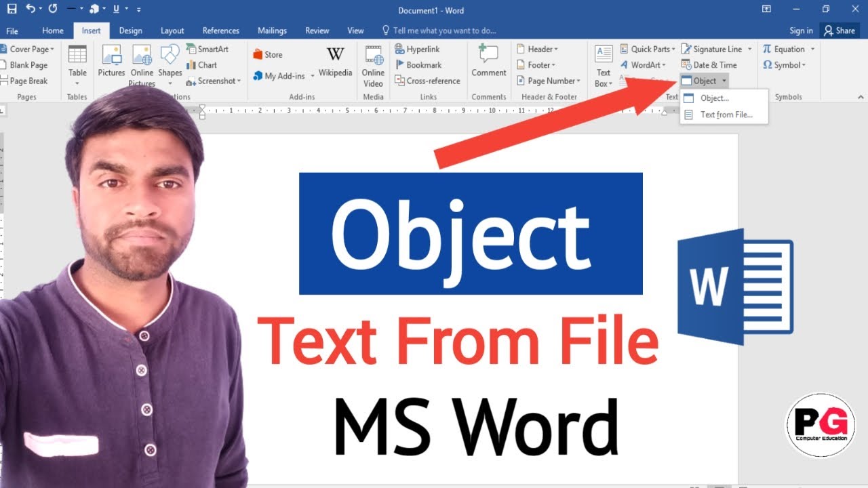Open the WordArt gallery

click(643, 65)
